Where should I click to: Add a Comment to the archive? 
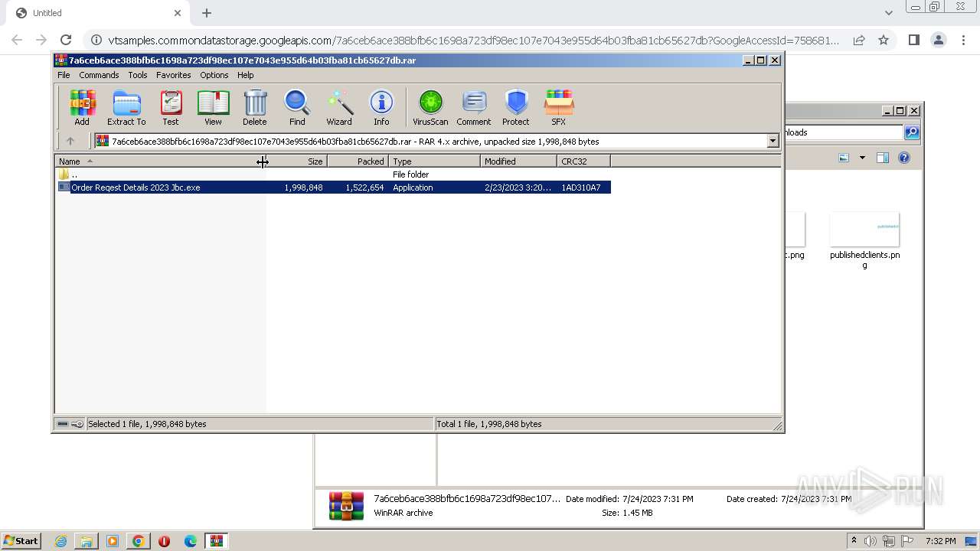click(x=474, y=107)
